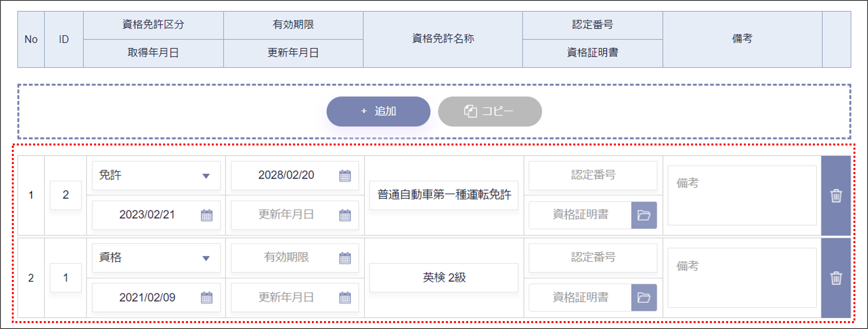Image resolution: width=868 pixels, height=329 pixels.
Task: Expand the 免許 category dropdown
Action: (156, 175)
